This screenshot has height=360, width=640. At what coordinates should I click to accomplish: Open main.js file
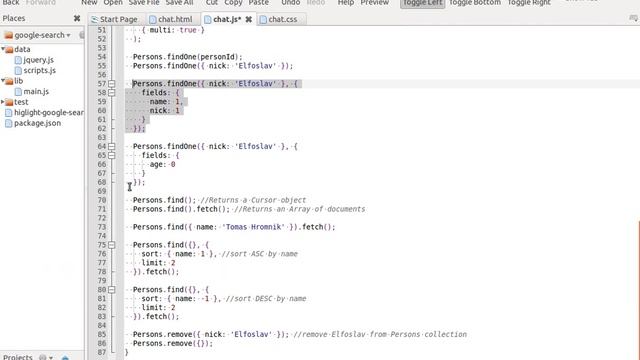coord(36,91)
